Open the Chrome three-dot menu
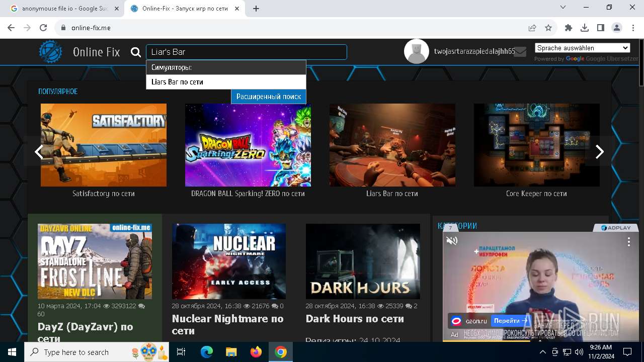Viewport: 644px width, 362px height. coord(633,28)
